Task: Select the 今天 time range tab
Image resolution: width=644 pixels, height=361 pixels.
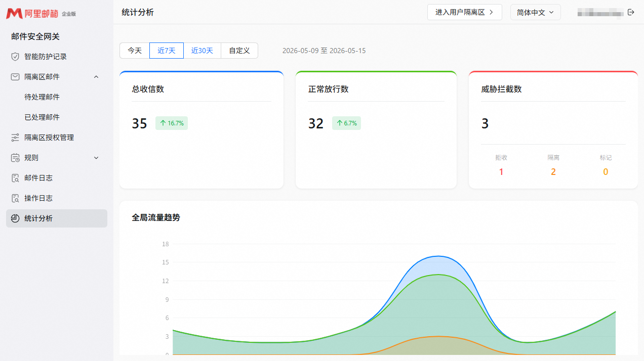Action: [x=135, y=51]
